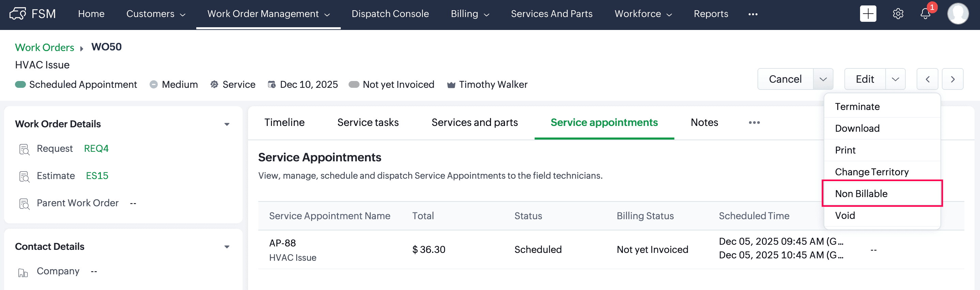980x290 pixels.
Task: Expand the Edit button dropdown arrow
Action: 895,79
